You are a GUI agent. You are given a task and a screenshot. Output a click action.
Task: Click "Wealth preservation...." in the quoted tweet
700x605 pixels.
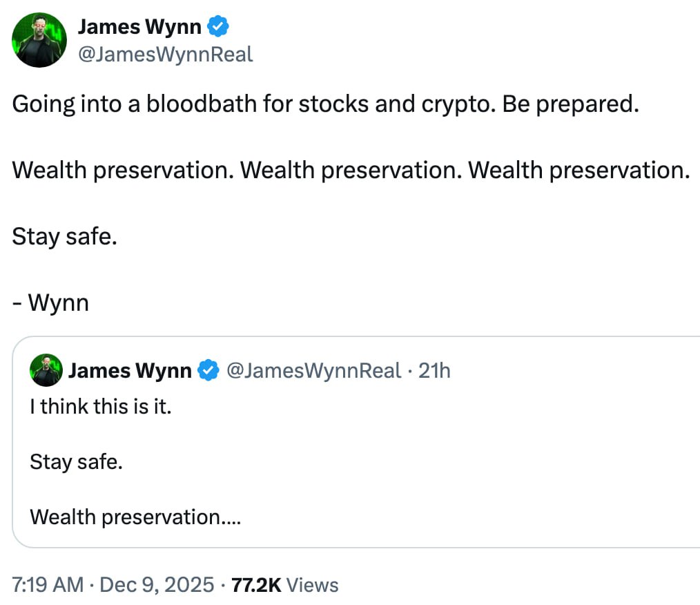135,517
